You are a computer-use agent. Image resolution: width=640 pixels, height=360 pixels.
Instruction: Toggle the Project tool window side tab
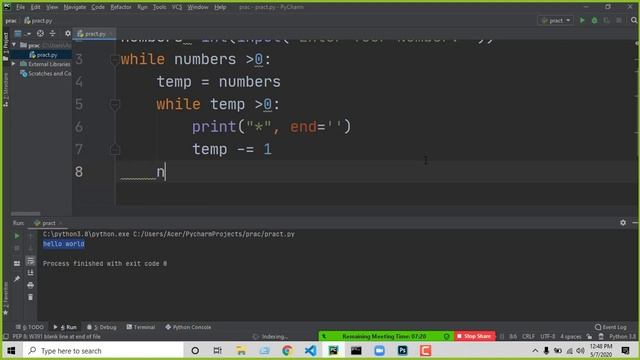pyautogui.click(x=6, y=46)
